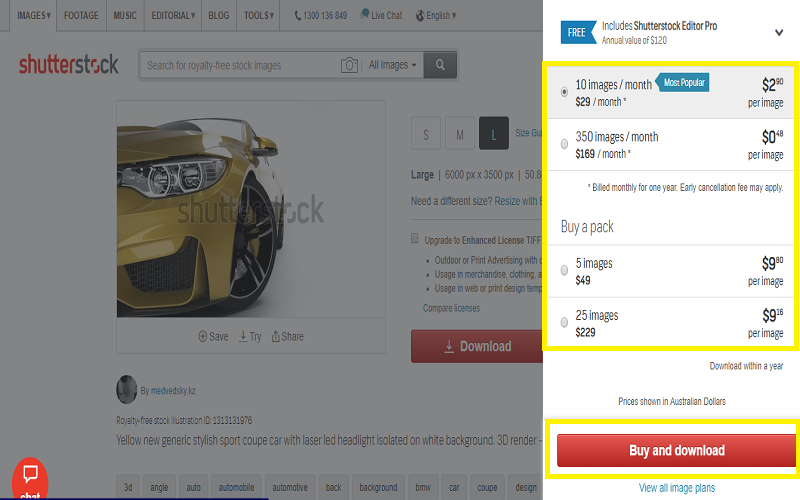Open Live Chat from its speech bubble icon
This screenshot has height=500, width=800.
364,14
